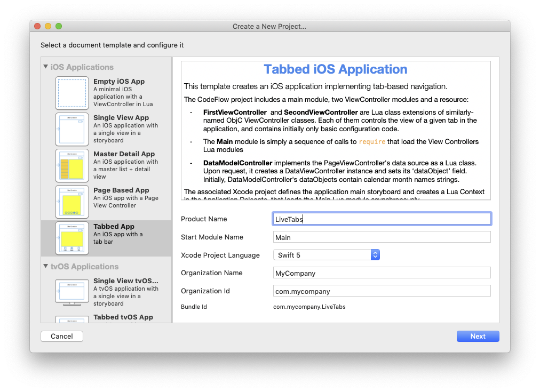The height and width of the screenshot is (392, 540).
Task: Pick the Page Based App template icon
Action: coord(72,202)
